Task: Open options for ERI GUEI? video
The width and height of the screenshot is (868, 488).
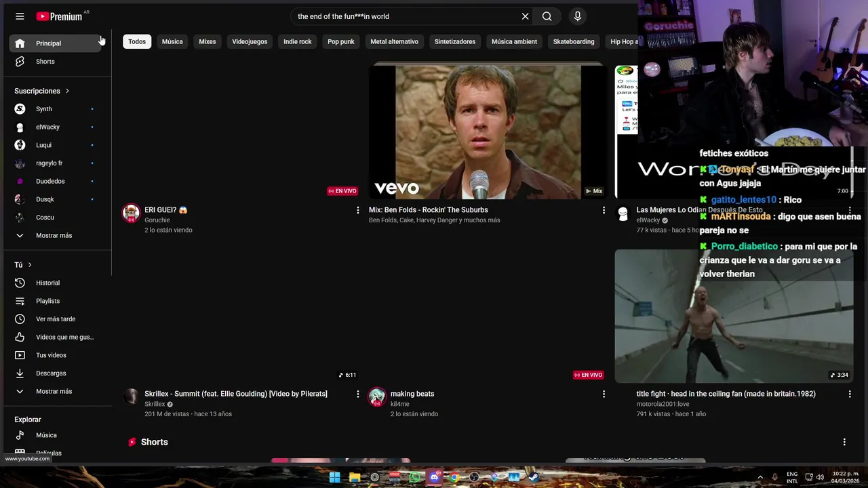Action: 358,210
